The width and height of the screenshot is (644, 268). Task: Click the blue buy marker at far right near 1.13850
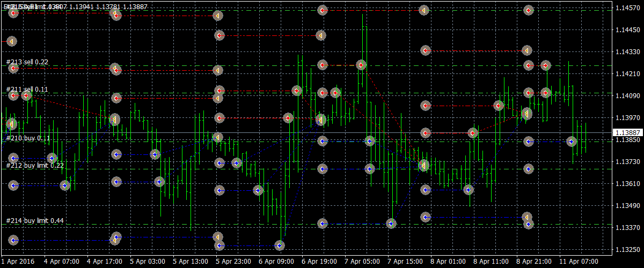(x=572, y=142)
